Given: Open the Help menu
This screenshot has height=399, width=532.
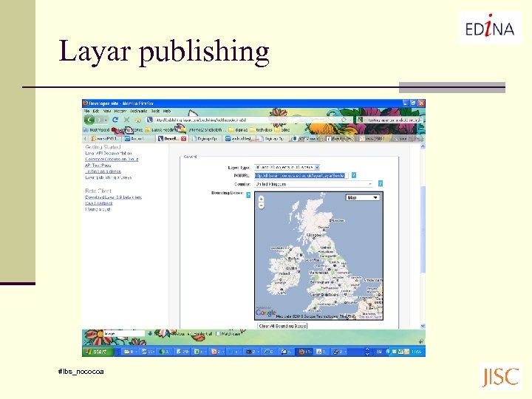Looking at the screenshot, I should [x=167, y=111].
